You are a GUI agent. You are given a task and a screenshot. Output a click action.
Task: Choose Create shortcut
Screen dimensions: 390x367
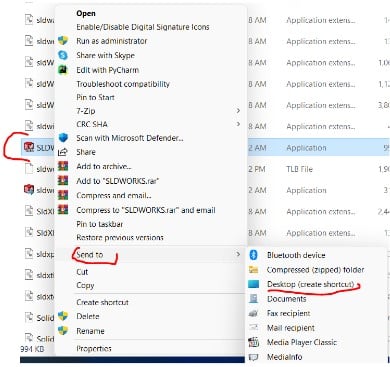click(102, 302)
